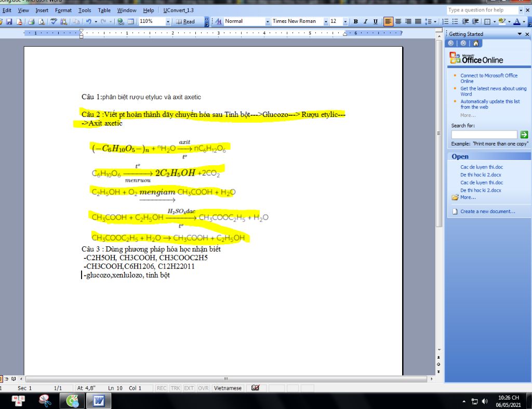The image size is (532, 409).
Task: Open the Line Spacing dropdown arrow
Action: 435,22
